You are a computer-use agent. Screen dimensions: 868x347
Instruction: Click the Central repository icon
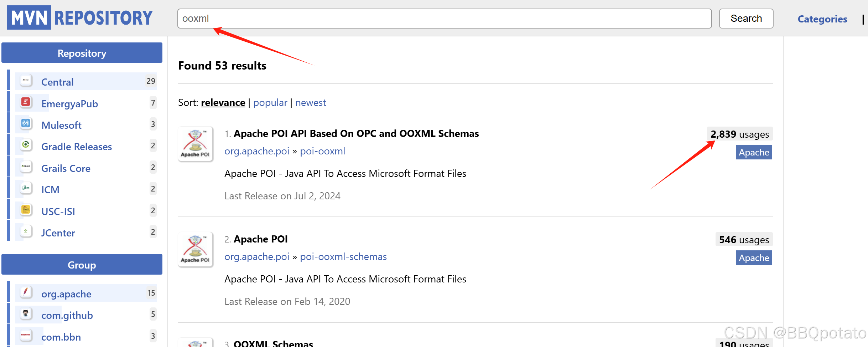click(x=26, y=80)
